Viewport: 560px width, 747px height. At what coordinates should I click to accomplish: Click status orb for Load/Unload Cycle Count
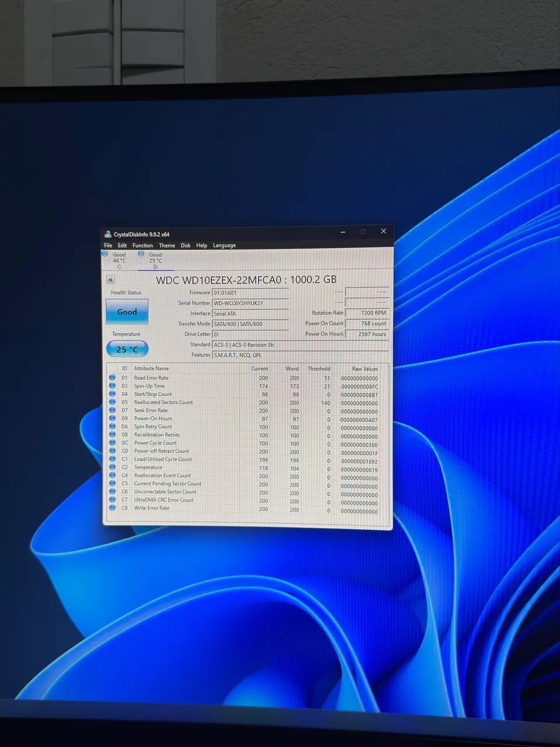click(112, 459)
